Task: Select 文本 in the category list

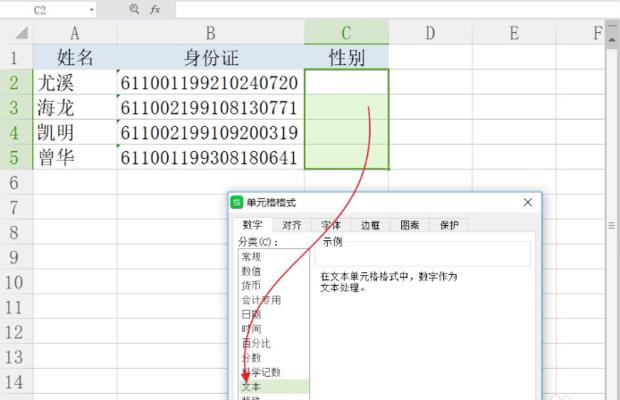Action: [x=251, y=385]
